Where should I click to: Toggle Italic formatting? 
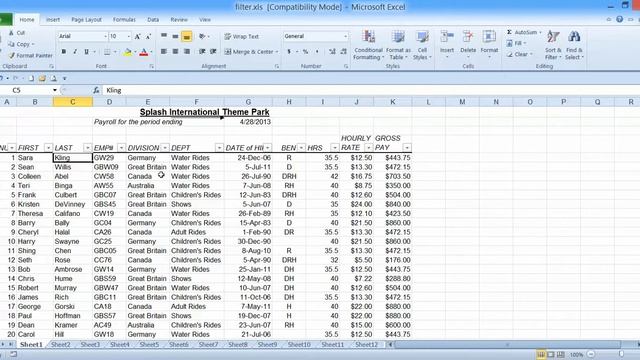point(75,52)
